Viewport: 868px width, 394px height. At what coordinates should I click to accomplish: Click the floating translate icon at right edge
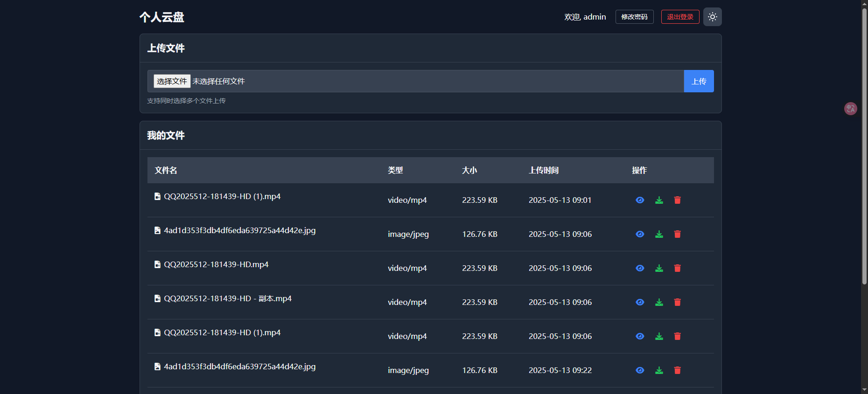850,109
